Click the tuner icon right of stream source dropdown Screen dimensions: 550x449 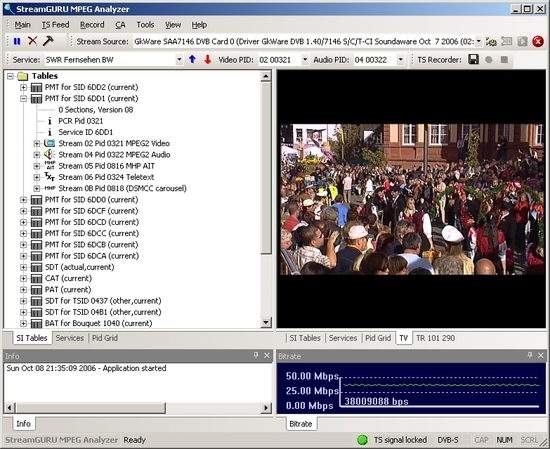click(x=491, y=42)
